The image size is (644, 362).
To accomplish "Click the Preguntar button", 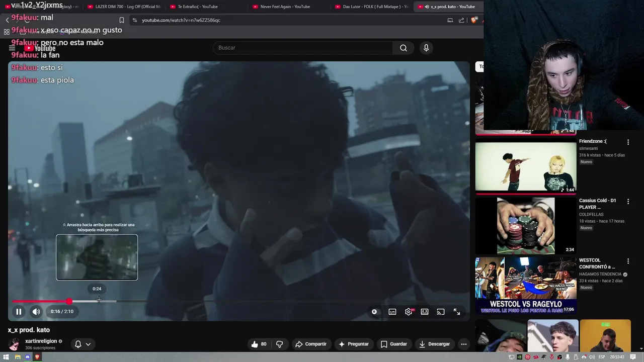I will click(354, 344).
